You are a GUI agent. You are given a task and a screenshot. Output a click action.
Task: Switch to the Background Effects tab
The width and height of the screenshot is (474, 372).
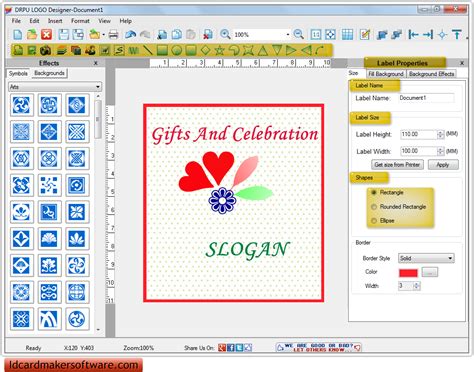point(432,74)
